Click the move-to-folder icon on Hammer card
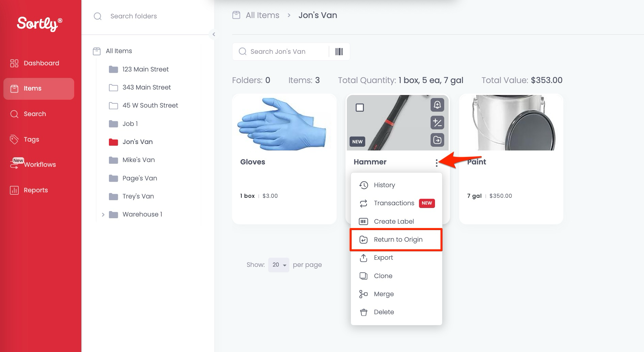The image size is (644, 352). coord(437,140)
